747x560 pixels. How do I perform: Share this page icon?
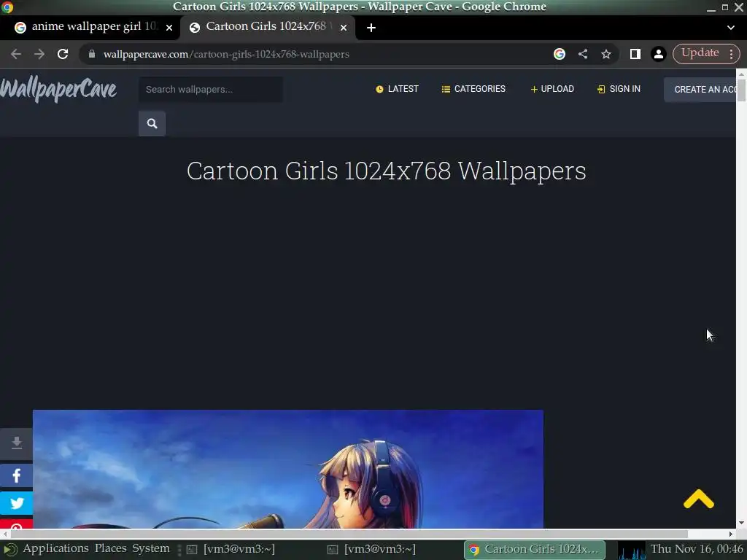(x=583, y=54)
